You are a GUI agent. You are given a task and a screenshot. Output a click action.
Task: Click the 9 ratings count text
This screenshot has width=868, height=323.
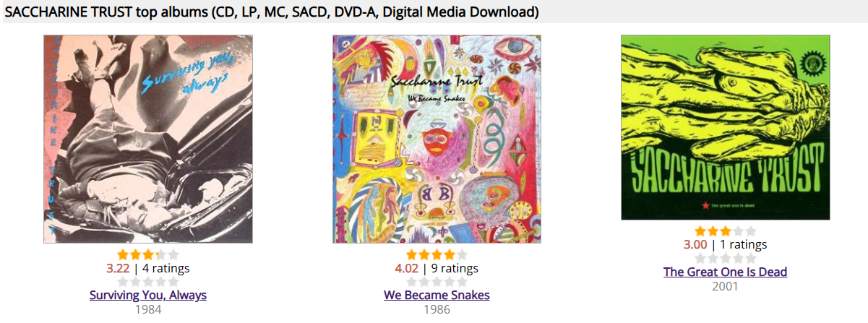pos(455,269)
